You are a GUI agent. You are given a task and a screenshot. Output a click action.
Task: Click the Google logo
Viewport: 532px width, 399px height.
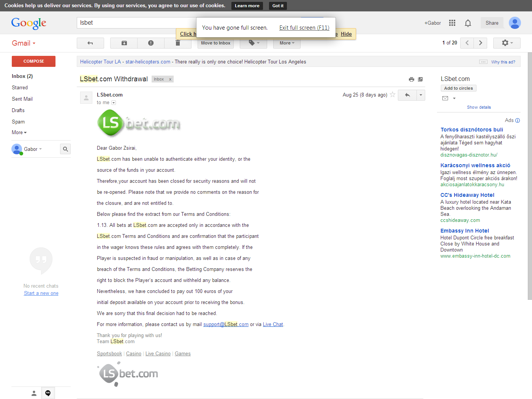pos(29,23)
